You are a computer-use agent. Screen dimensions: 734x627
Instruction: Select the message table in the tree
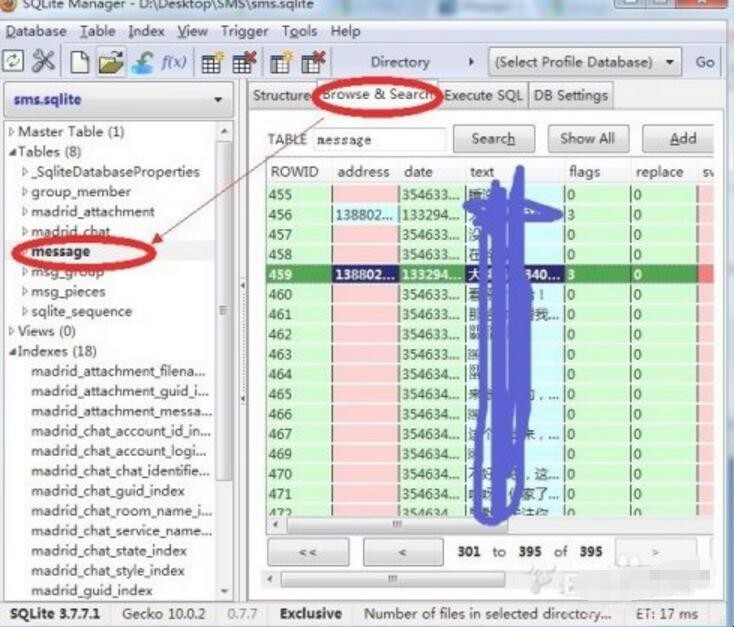coord(60,252)
